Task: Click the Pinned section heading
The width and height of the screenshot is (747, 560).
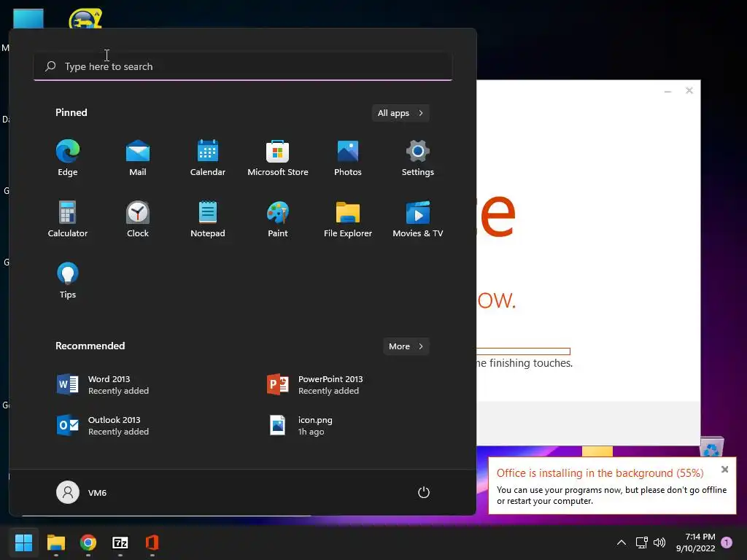Action: [x=71, y=112]
